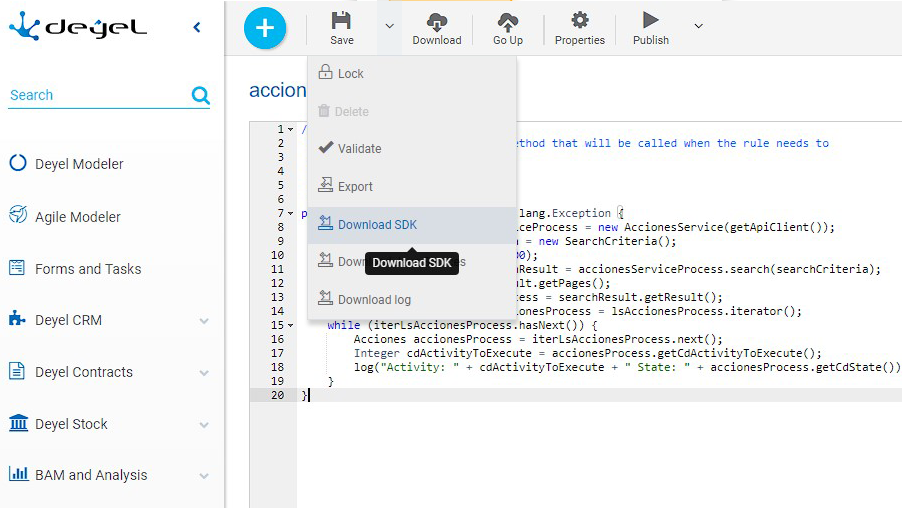Click the Forms and Tasks icon

click(17, 268)
